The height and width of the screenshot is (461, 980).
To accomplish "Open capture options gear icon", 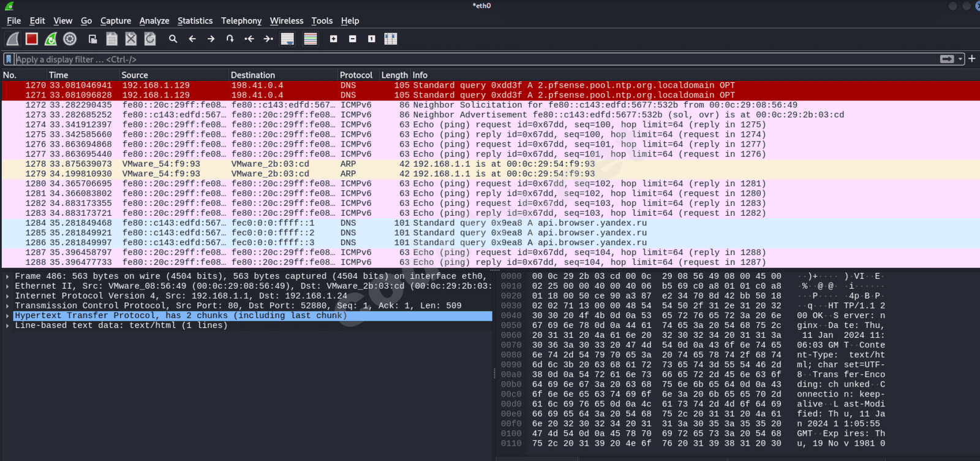I will tap(70, 39).
